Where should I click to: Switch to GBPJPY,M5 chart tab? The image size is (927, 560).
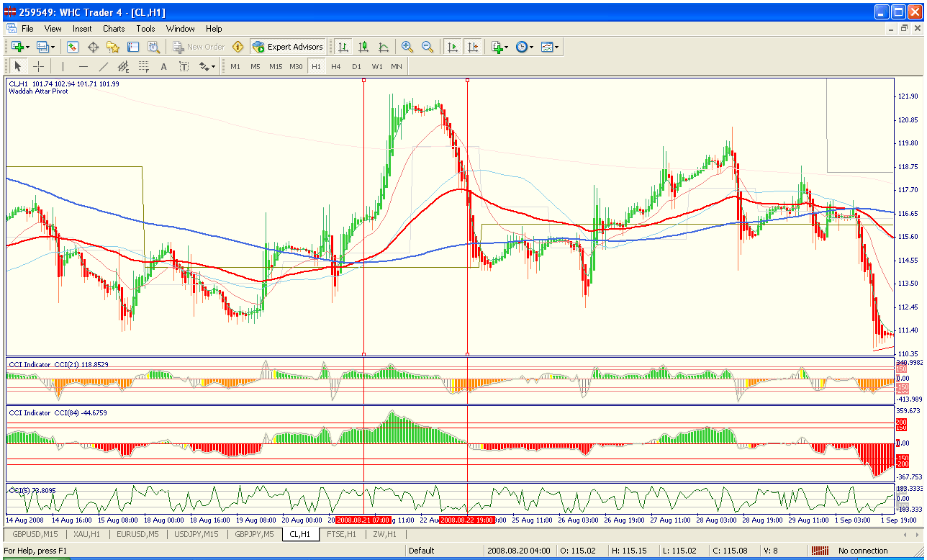coord(254,534)
